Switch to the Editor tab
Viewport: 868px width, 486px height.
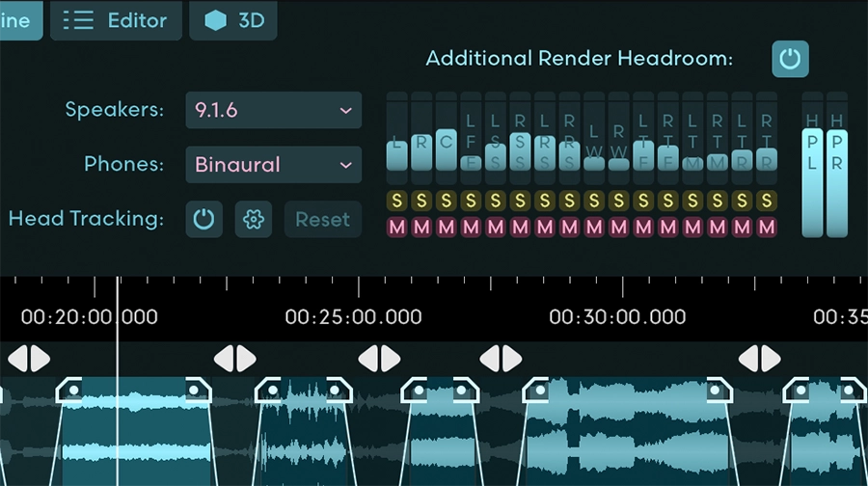[116, 20]
